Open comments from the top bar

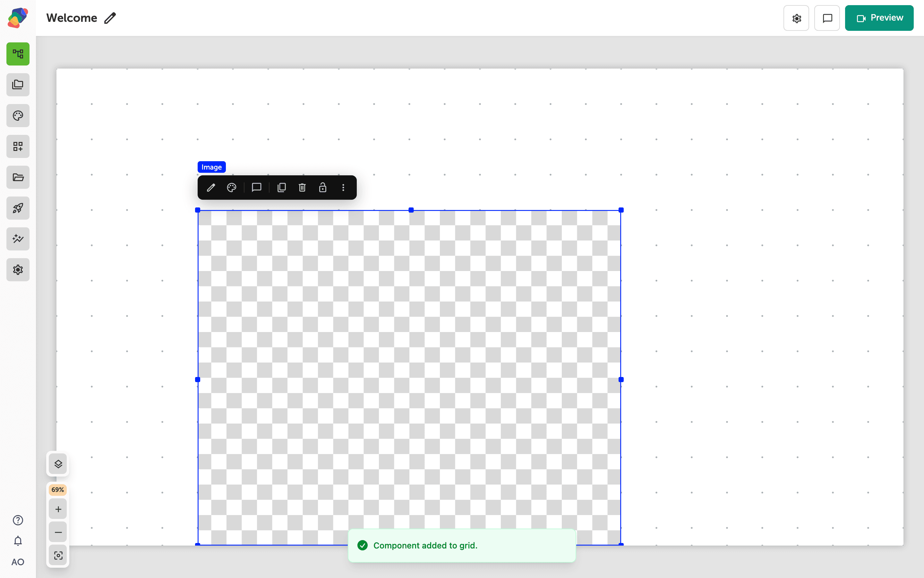click(827, 18)
